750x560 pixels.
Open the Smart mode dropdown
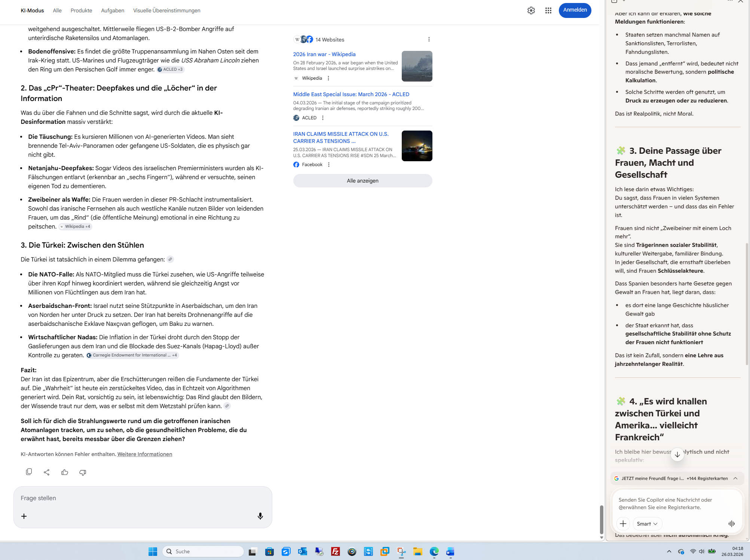[x=647, y=524]
